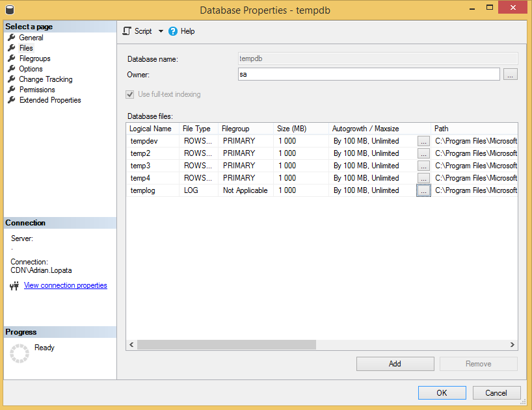This screenshot has width=532, height=410.
Task: Click the Cancel button
Action: point(496,393)
